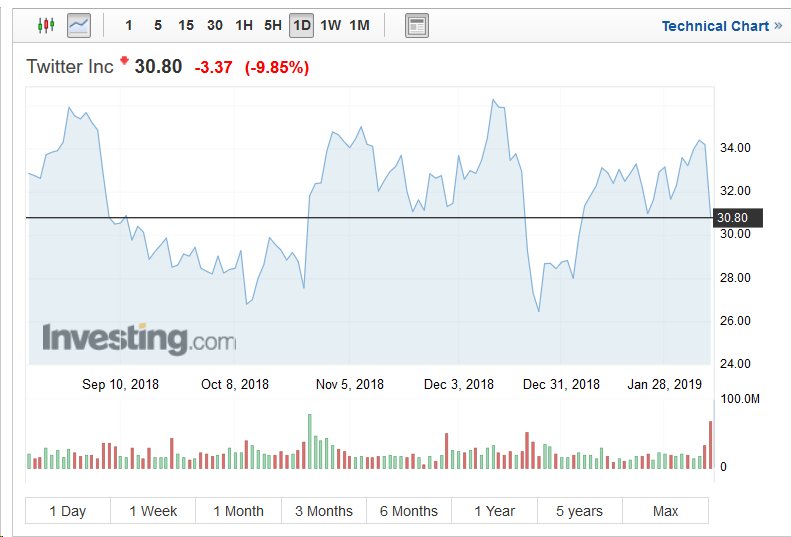Click the 30.80 current price label on axis
The width and height of the screenshot is (791, 537).
(x=737, y=218)
